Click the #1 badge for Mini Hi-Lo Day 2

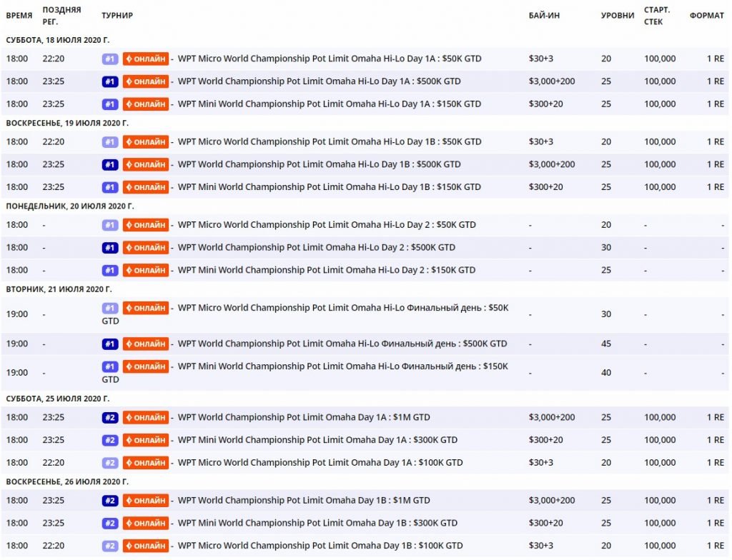click(x=109, y=270)
